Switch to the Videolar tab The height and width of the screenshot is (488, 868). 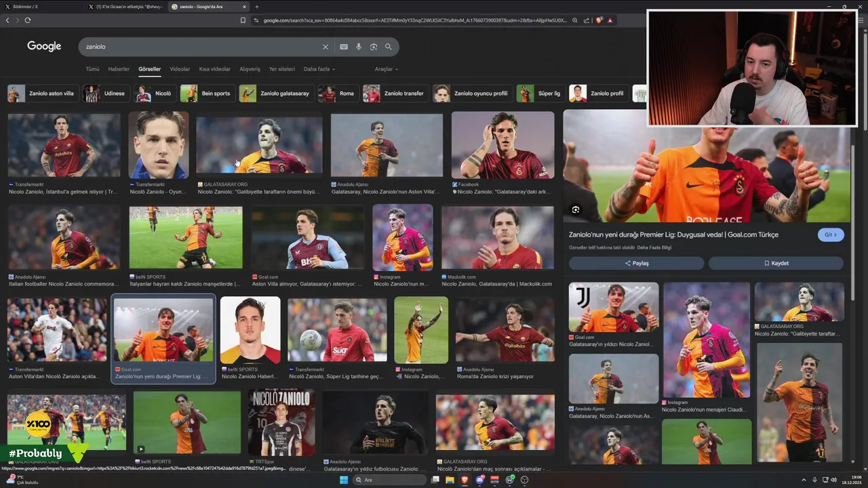coord(180,69)
